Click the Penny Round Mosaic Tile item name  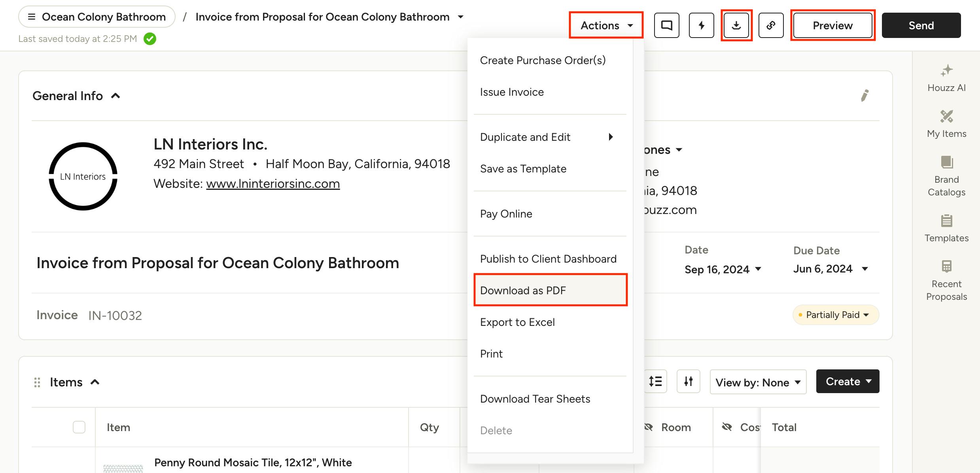[253, 462]
